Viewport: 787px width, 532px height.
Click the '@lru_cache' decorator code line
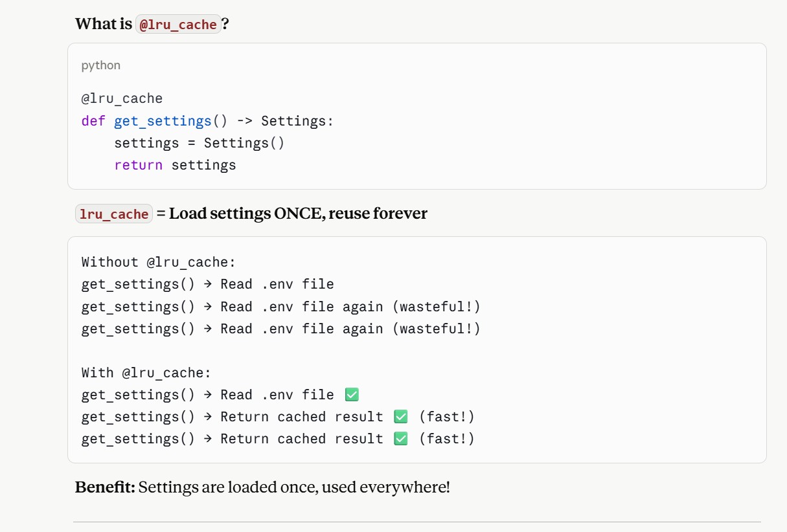(x=122, y=98)
